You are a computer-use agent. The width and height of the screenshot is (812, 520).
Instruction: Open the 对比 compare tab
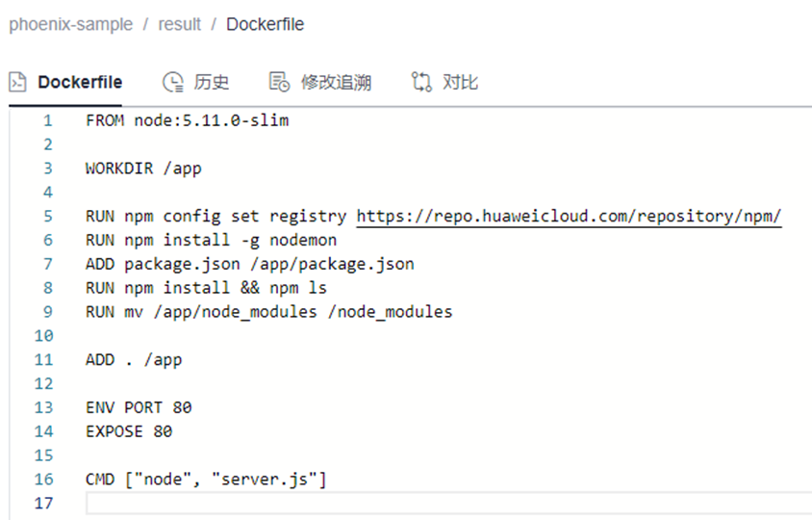[460, 82]
